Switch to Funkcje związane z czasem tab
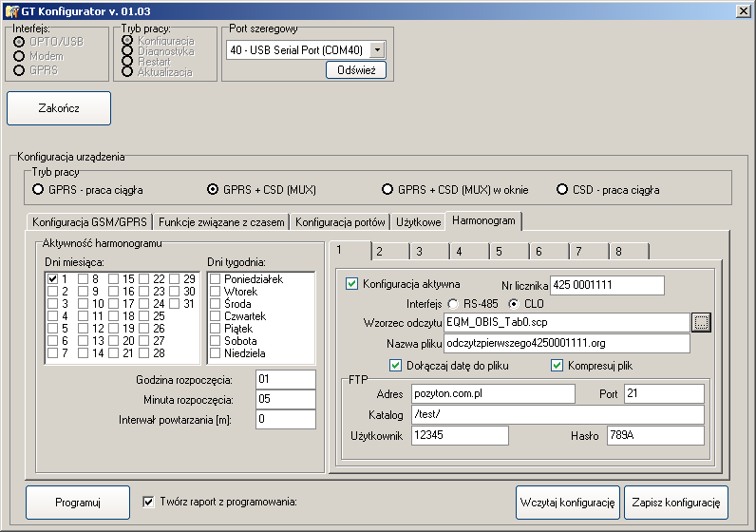Image resolution: width=756 pixels, height=532 pixels. click(221, 222)
